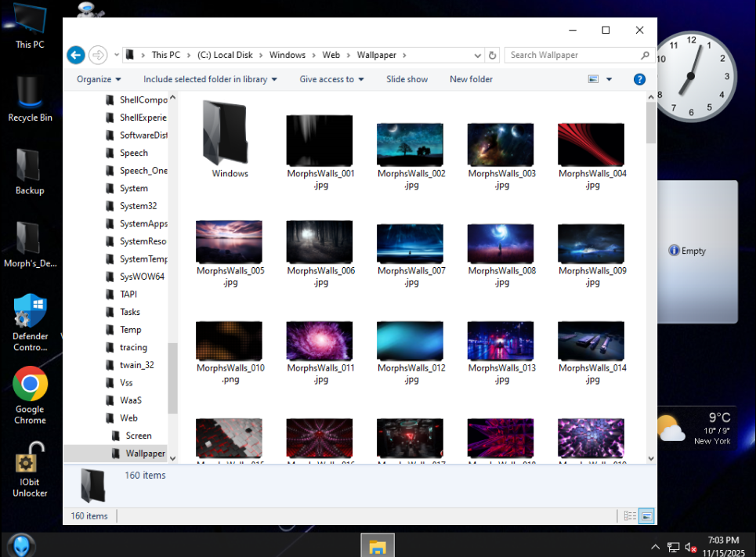
Task: Click New folder in command bar
Action: pos(471,79)
